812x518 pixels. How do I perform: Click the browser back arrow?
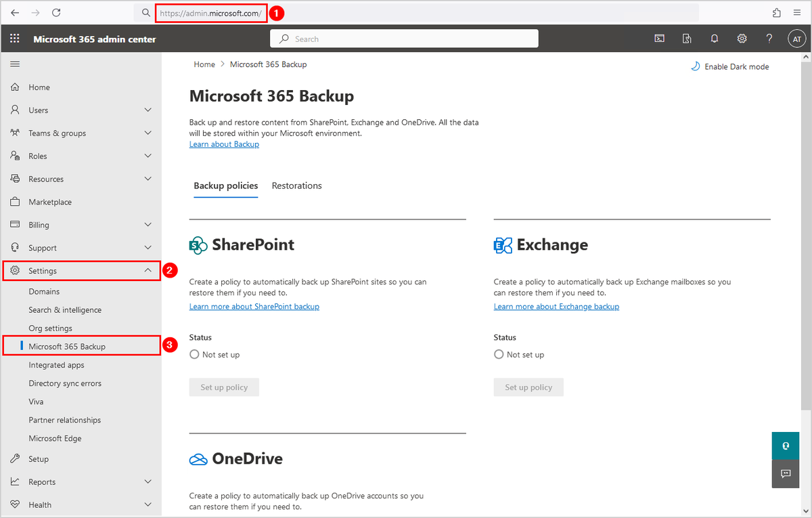[x=15, y=12]
